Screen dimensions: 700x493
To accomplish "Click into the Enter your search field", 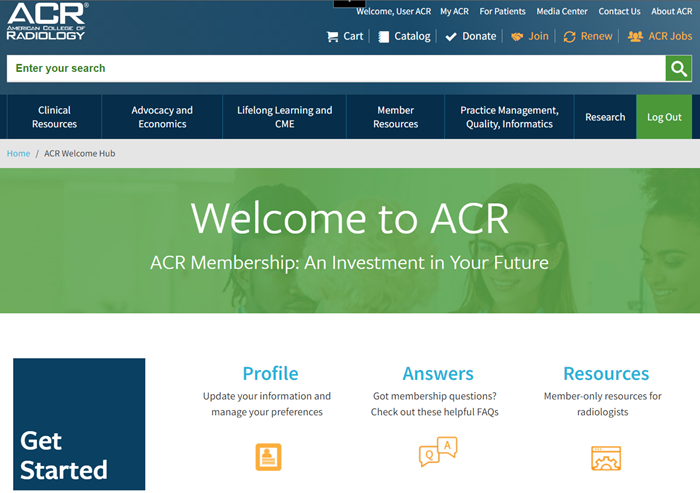I will 335,68.
